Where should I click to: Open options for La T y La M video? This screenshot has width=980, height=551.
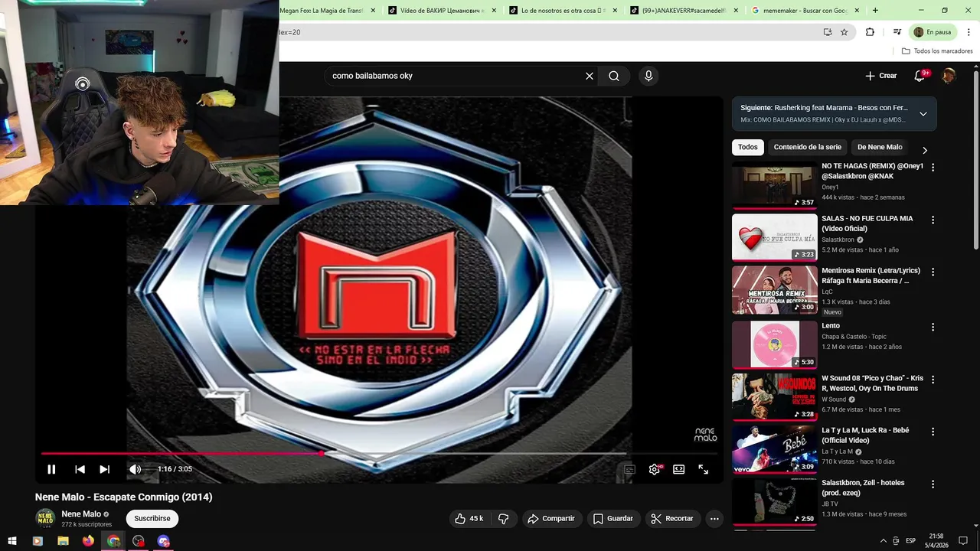933,432
